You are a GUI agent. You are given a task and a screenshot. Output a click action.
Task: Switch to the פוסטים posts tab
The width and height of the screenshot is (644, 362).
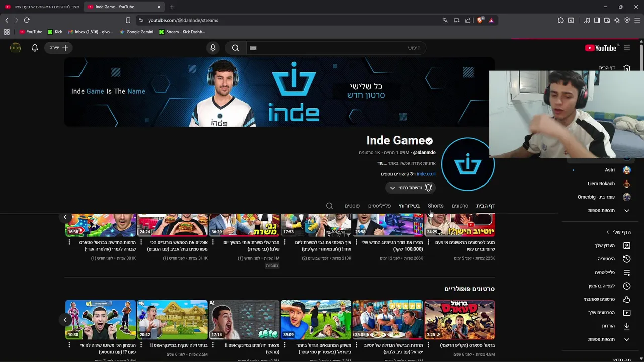point(352,206)
